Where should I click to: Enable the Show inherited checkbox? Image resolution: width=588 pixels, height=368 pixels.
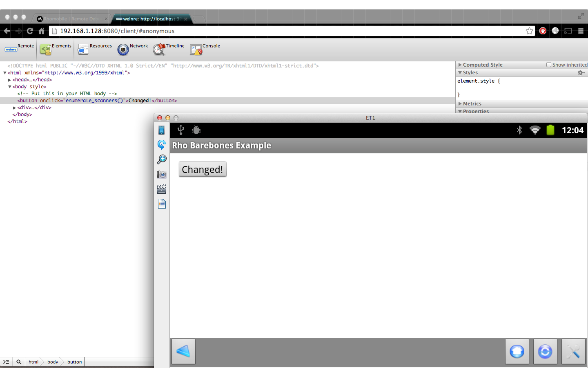pos(549,65)
